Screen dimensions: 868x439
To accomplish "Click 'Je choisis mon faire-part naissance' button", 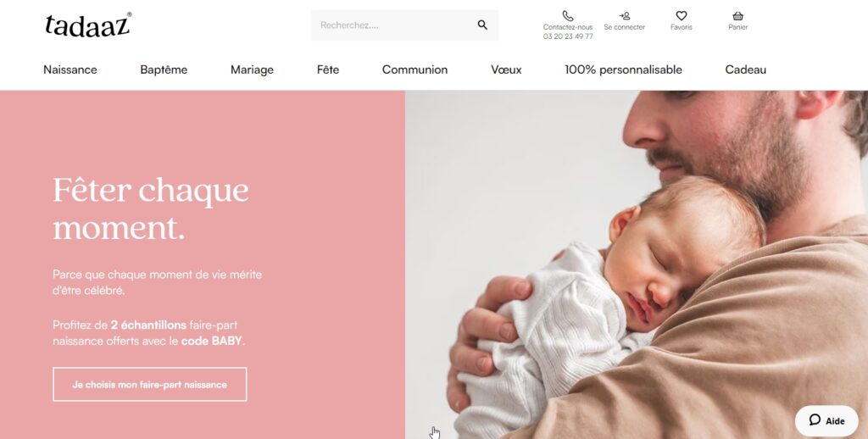I will click(x=149, y=384).
